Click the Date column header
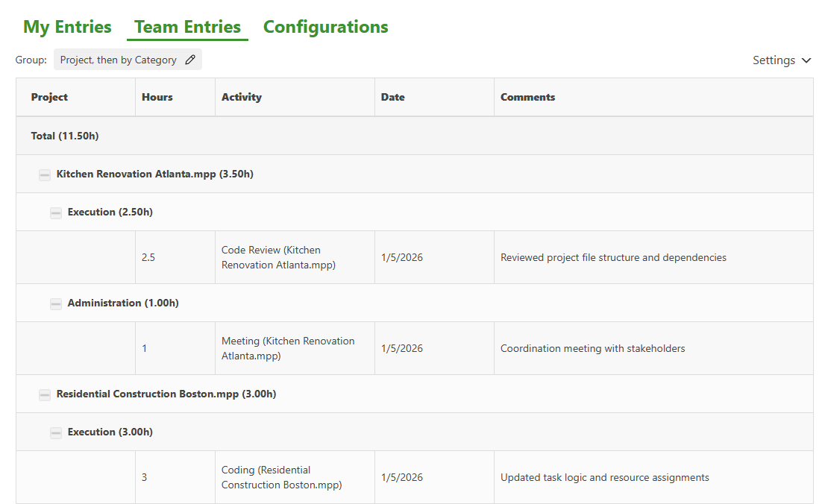This screenshot has width=825, height=504. click(x=392, y=97)
